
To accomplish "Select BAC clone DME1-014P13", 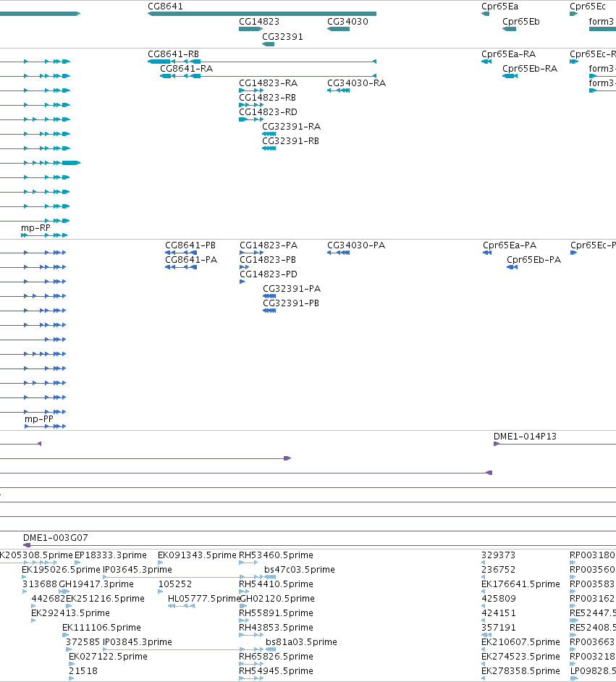I will 525,437.
